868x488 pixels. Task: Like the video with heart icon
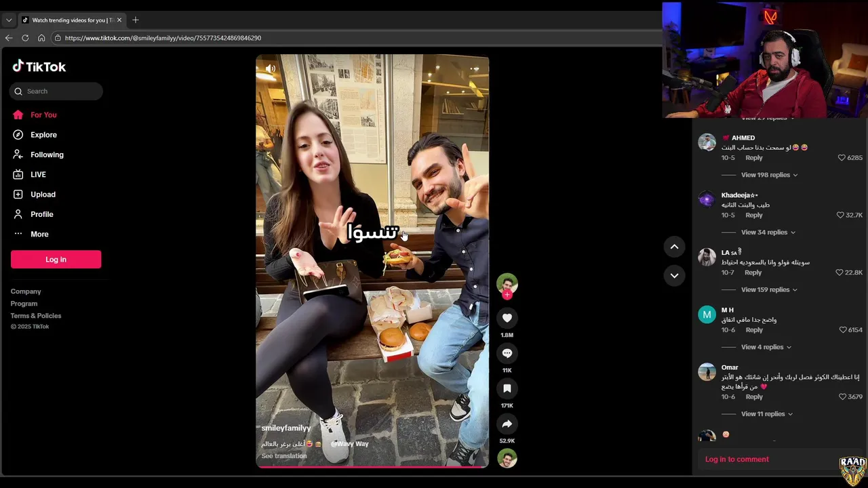[x=507, y=318]
